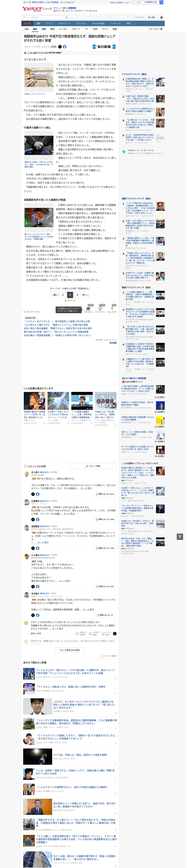This screenshot has height=868, width=186.
Task: Open the エキスパート tab
Action: 64,23
